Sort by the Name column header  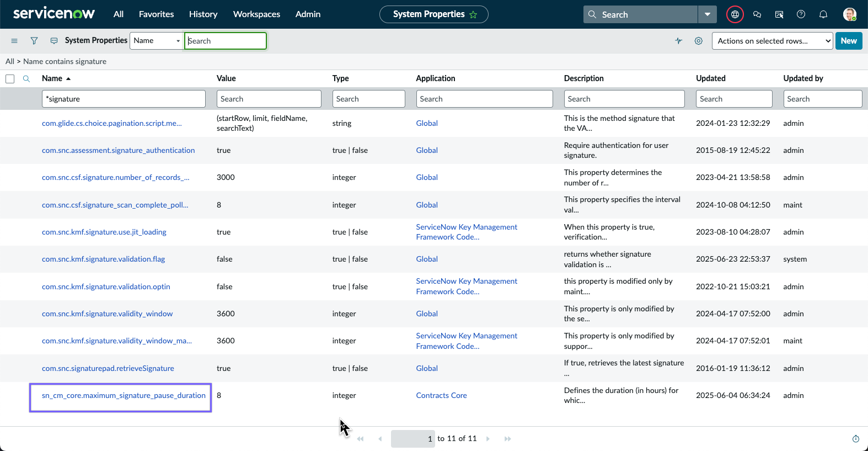coord(52,78)
